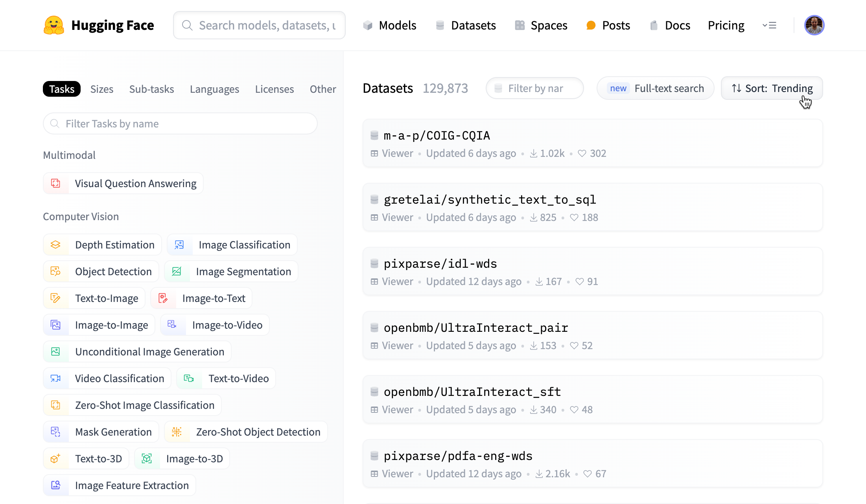
Task: Open the user profile avatar
Action: pyautogui.click(x=814, y=25)
